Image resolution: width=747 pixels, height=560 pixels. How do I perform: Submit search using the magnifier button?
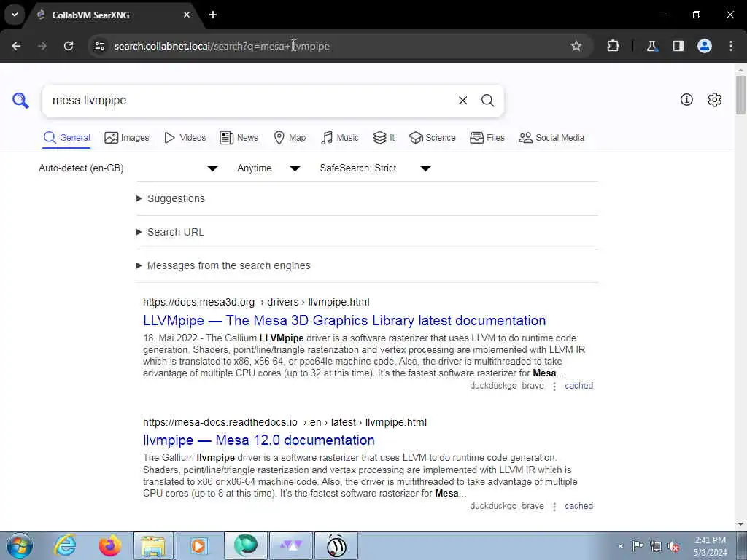[x=487, y=101]
